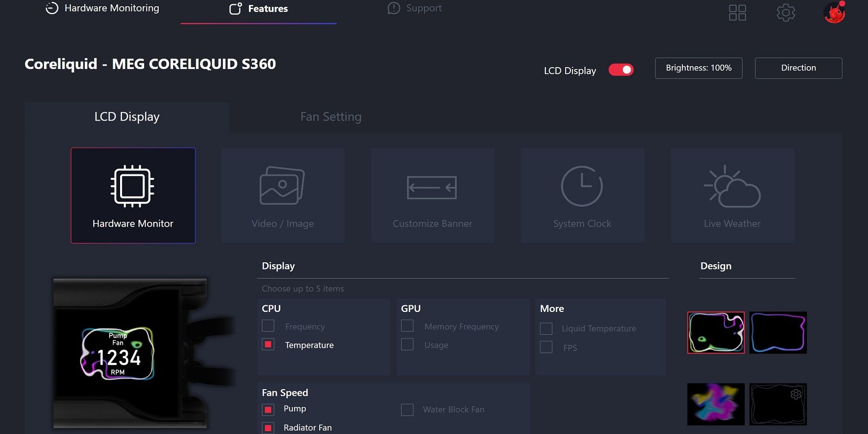Click the Design section heading
This screenshot has width=868, height=434.
716,266
